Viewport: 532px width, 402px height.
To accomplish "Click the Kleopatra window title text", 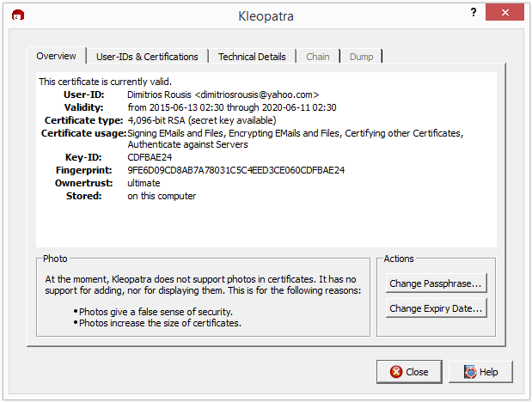I will pos(266,16).
